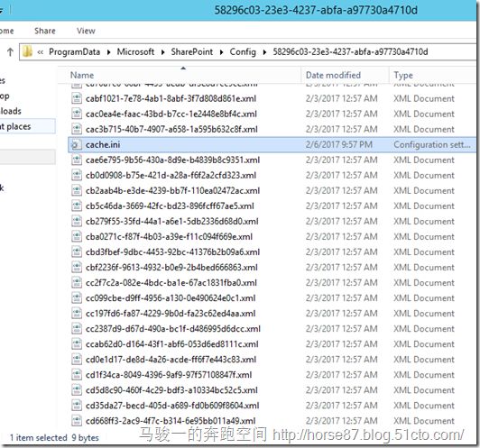480x448 pixels.
Task: Click the XML icon of cc197fd6-fa87-4229-9b0d-fa23c62ed4aa.xml
Action: (77, 313)
